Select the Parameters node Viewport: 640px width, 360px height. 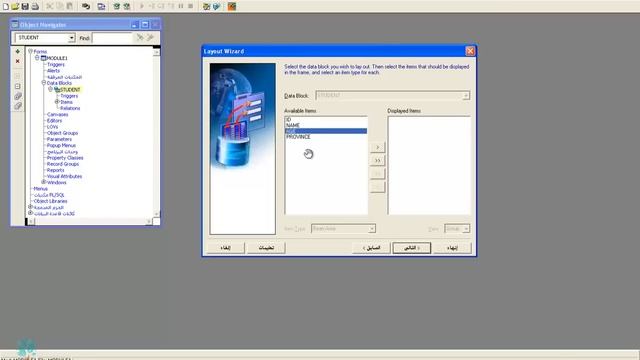[59, 139]
